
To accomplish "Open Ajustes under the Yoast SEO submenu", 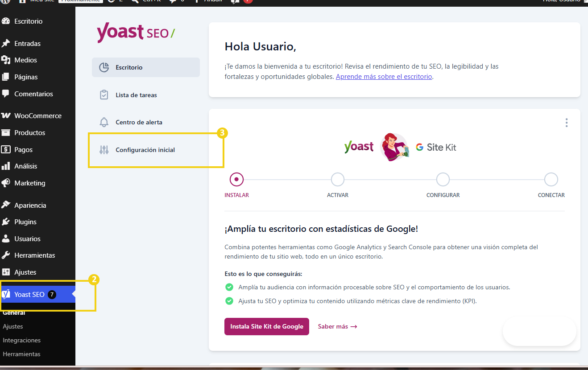I will (x=13, y=326).
